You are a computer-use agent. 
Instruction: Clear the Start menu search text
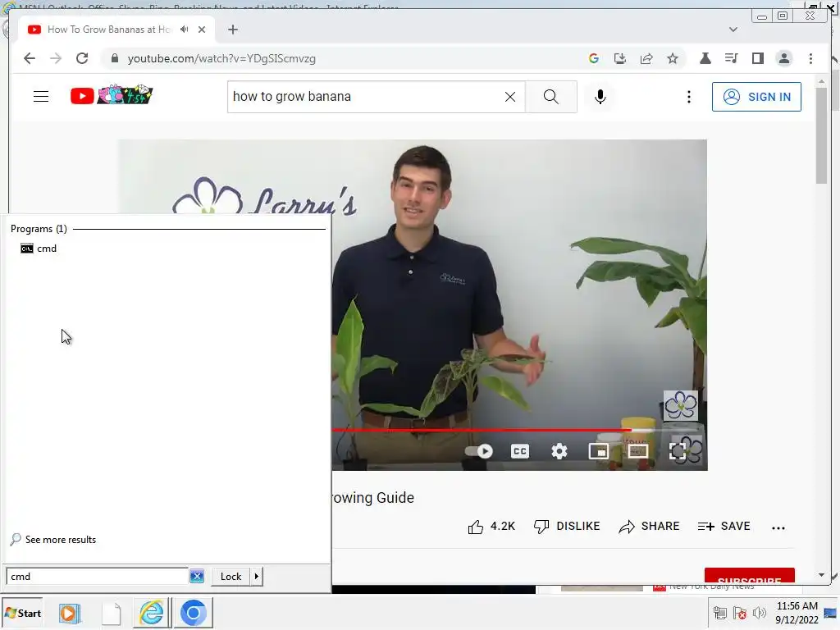pos(197,577)
